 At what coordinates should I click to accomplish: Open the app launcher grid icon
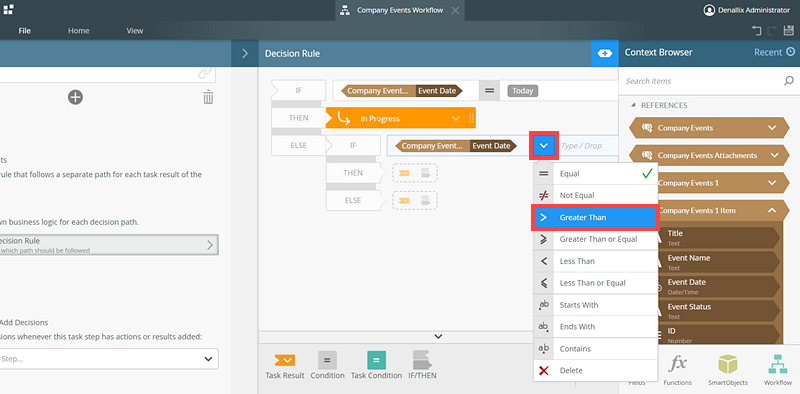[x=9, y=9]
